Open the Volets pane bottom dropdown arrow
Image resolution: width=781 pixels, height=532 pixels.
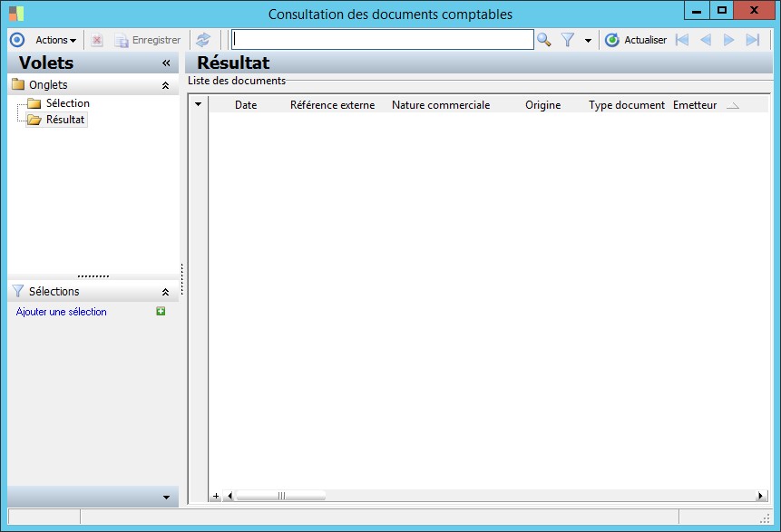(166, 498)
